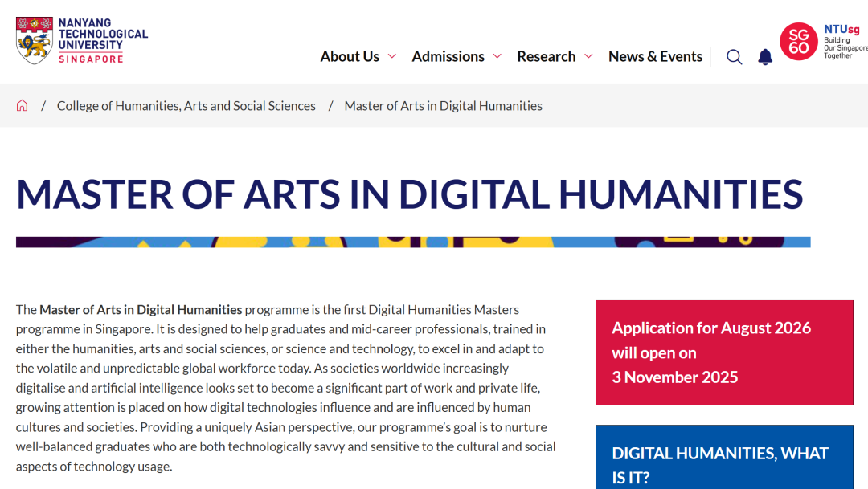Click the Master of Arts in Digital Humanities heading
This screenshot has width=868, height=489.
409,194
